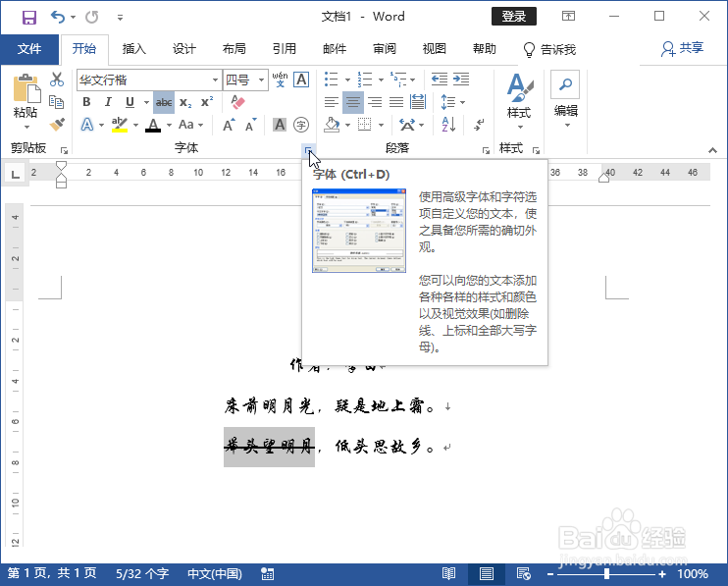
Task: Switch to the 引用 References tab
Action: 285,49
